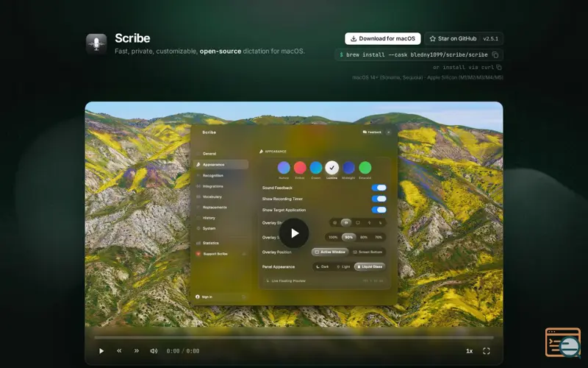Open Recognition in the Scribe preview sidebar
This screenshot has height=368, width=588.
point(212,175)
